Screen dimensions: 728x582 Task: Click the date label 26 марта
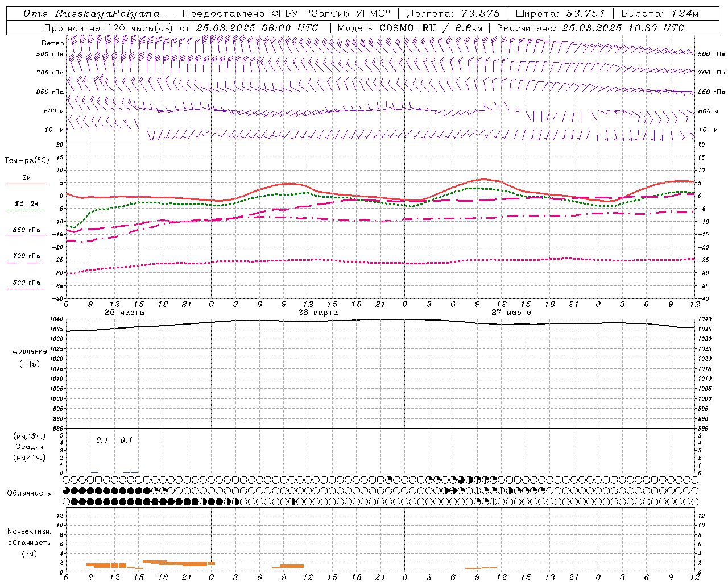coord(318,313)
